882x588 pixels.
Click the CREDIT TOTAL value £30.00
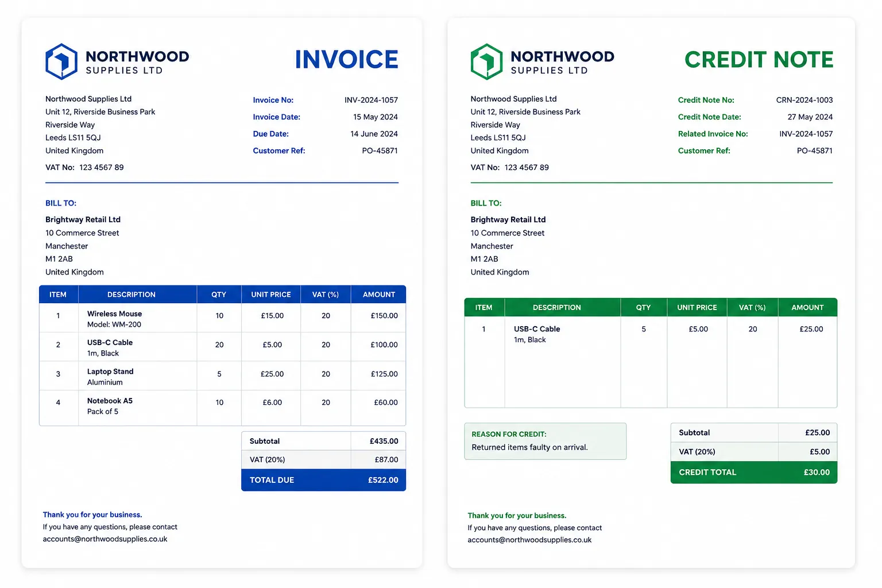(817, 473)
